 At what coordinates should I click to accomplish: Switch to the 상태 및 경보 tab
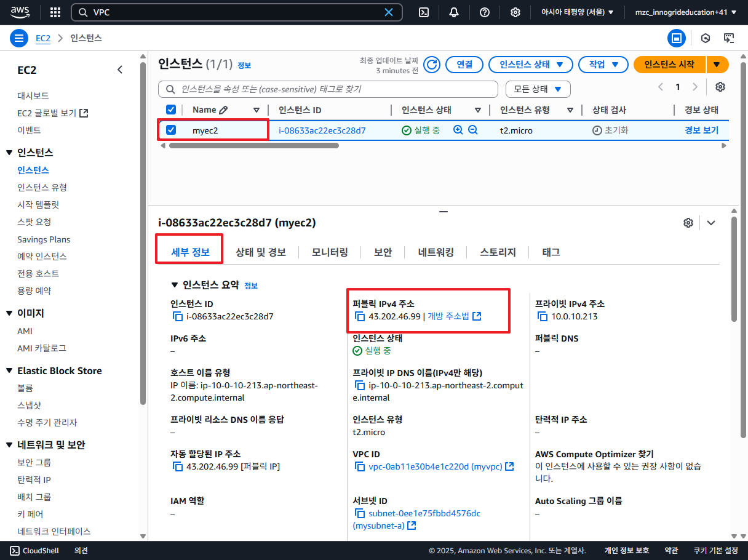pyautogui.click(x=261, y=252)
